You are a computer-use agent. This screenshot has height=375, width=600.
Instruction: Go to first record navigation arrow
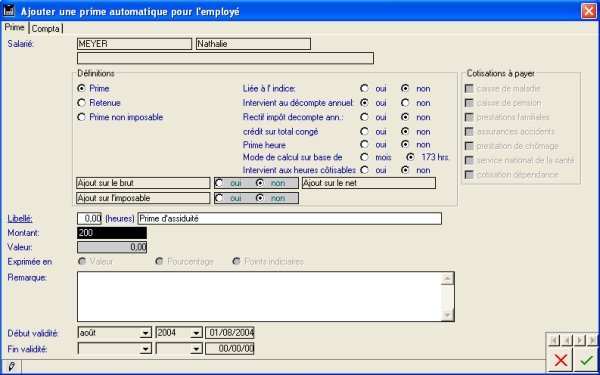554,340
